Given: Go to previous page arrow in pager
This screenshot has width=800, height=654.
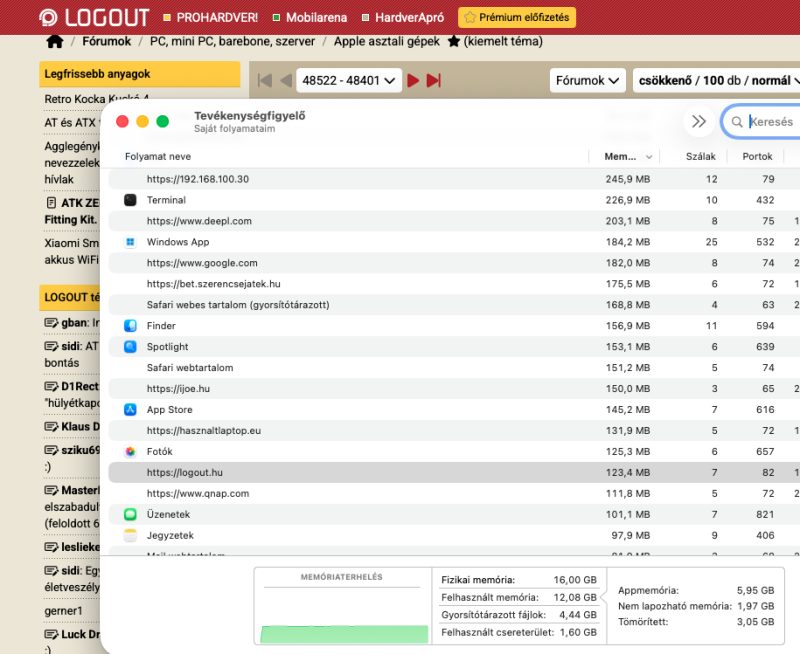Looking at the screenshot, I should pyautogui.click(x=286, y=80).
